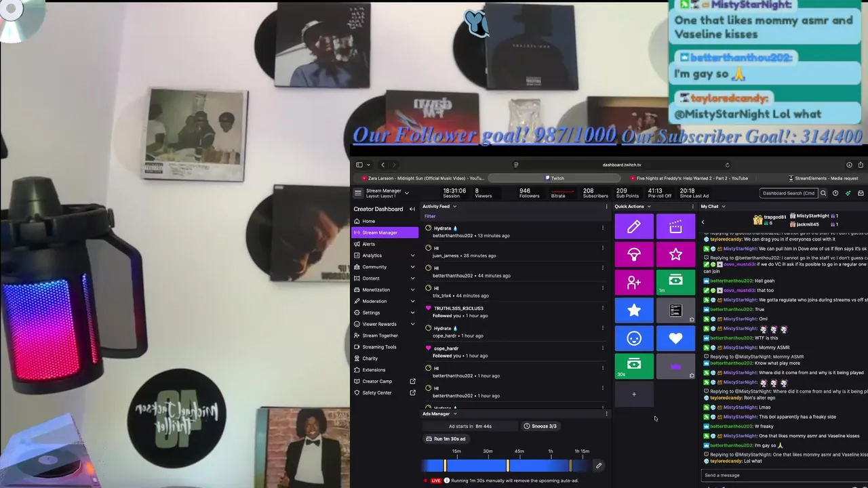Open the hamburger menu beside Stream Manager
The height and width of the screenshot is (488, 868).
pos(358,193)
